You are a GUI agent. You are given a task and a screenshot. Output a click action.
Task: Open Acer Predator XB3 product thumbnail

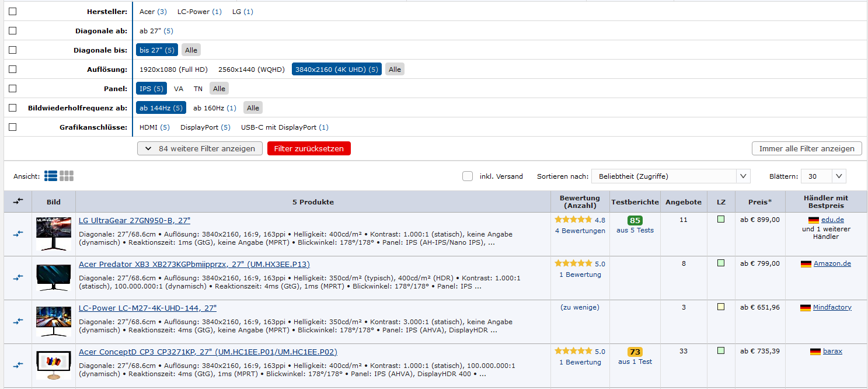tap(54, 278)
